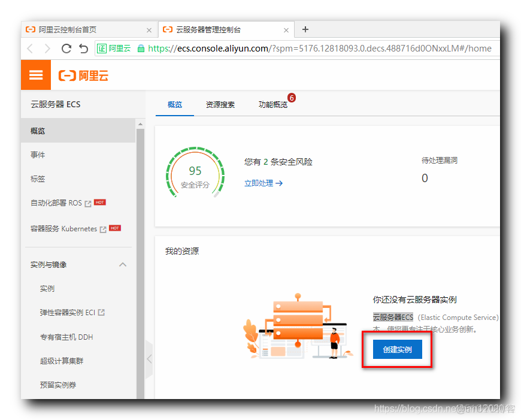Select 概览 in the left sidebar
This screenshot has width=521, height=420.
point(78,131)
